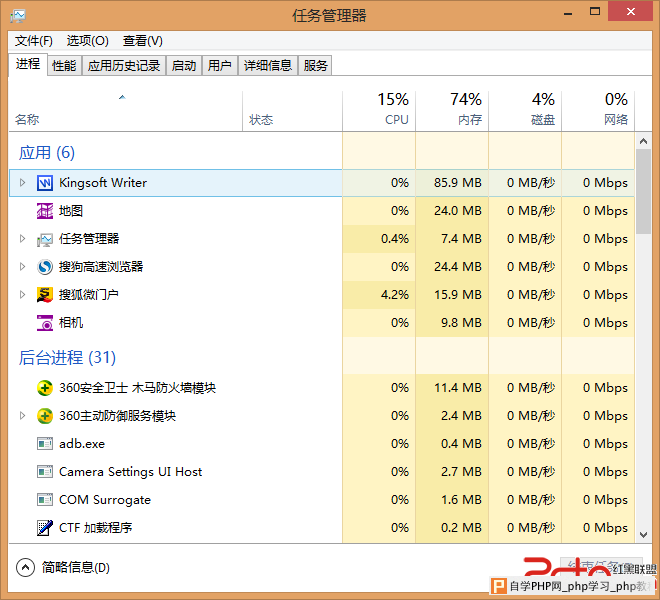Sort by the 状态 column header

pos(293,111)
